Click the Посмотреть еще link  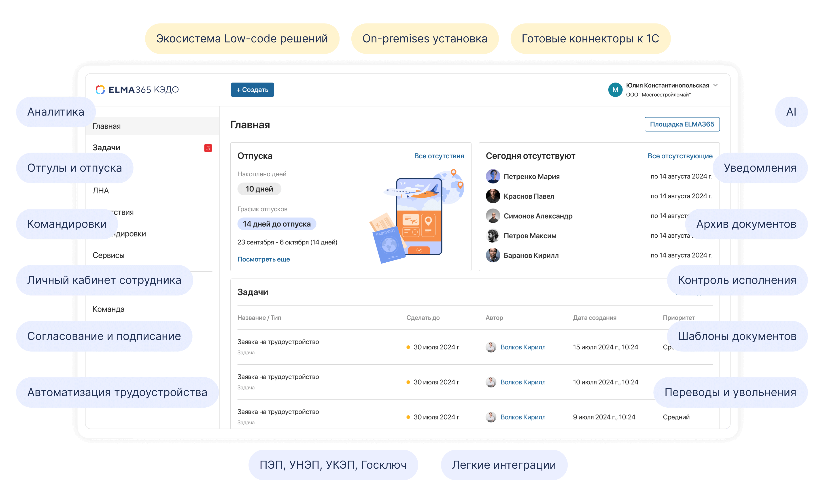click(x=263, y=259)
